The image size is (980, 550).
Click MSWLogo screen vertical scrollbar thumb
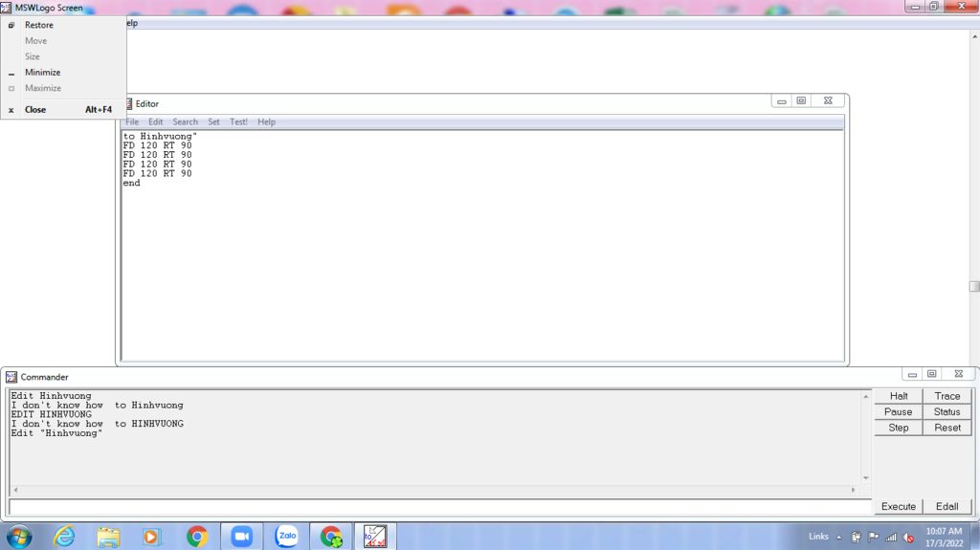(974, 286)
